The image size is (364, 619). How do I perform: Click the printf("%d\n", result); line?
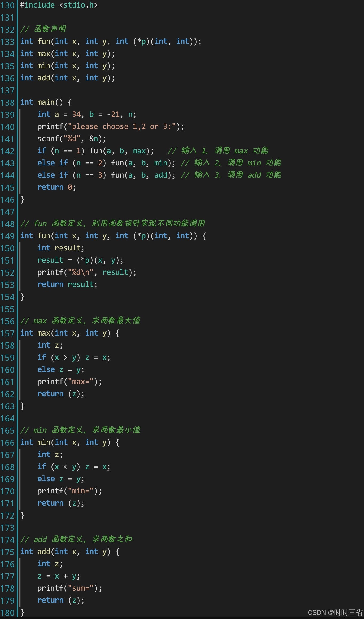point(87,272)
